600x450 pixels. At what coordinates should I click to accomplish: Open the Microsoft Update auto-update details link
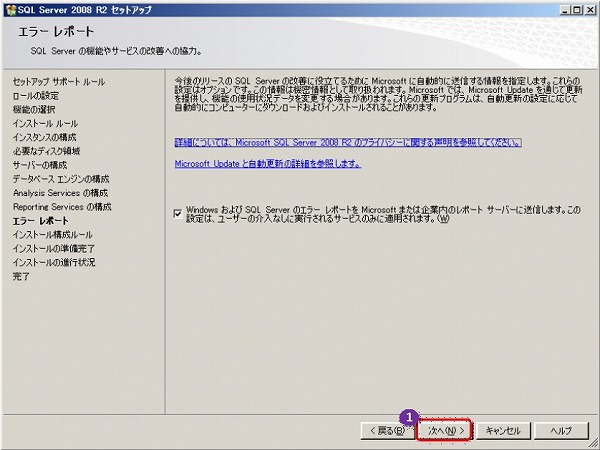267,164
